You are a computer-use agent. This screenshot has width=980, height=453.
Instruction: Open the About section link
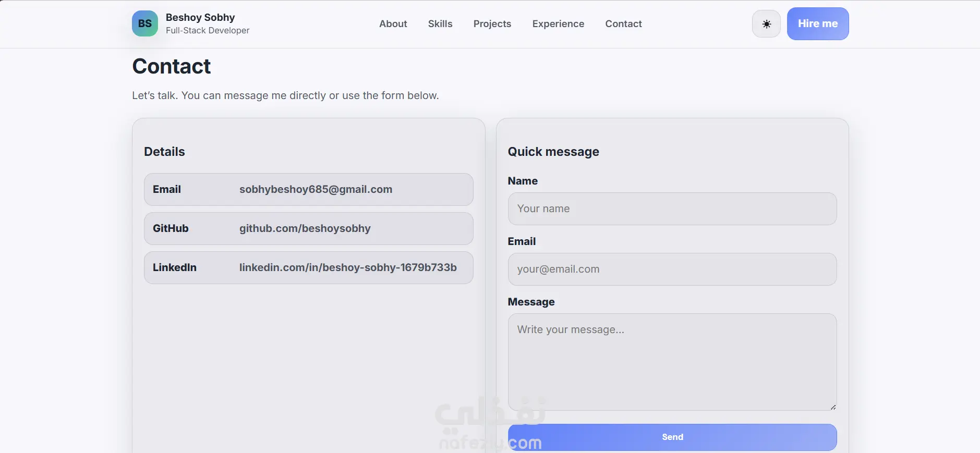click(x=393, y=24)
